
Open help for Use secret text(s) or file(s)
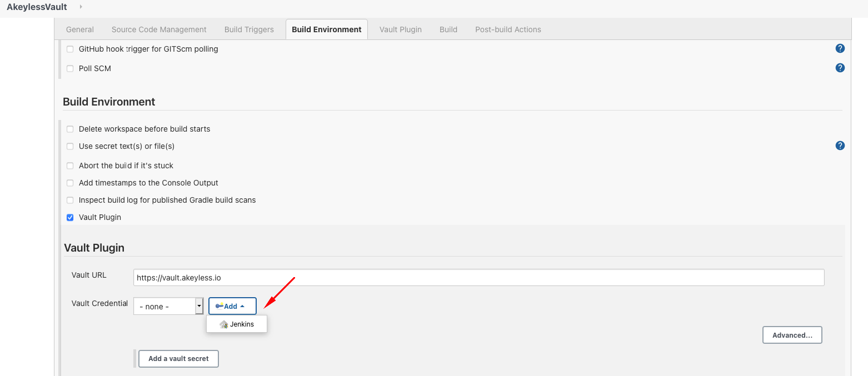click(840, 146)
